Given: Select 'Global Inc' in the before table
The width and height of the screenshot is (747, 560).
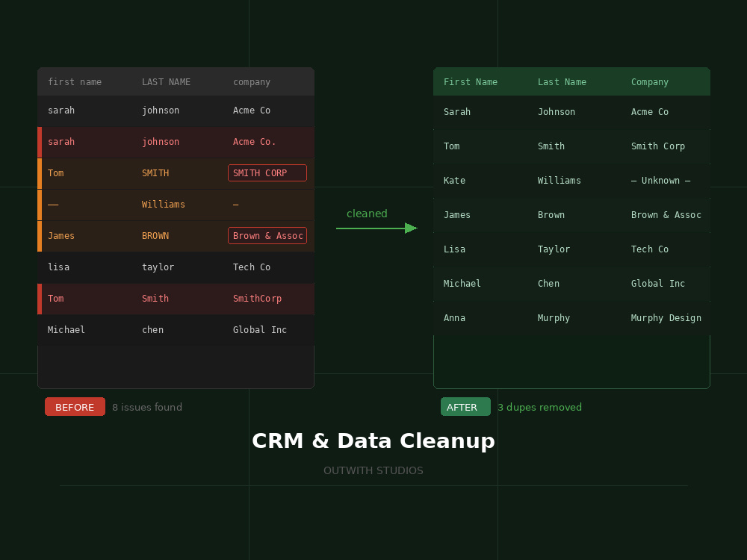Looking at the screenshot, I should coord(260,329).
